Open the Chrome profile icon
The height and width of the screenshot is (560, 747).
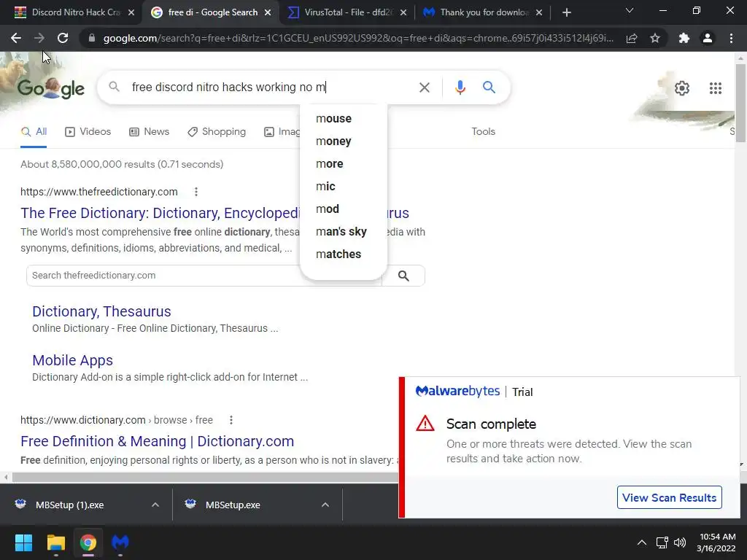tap(708, 38)
